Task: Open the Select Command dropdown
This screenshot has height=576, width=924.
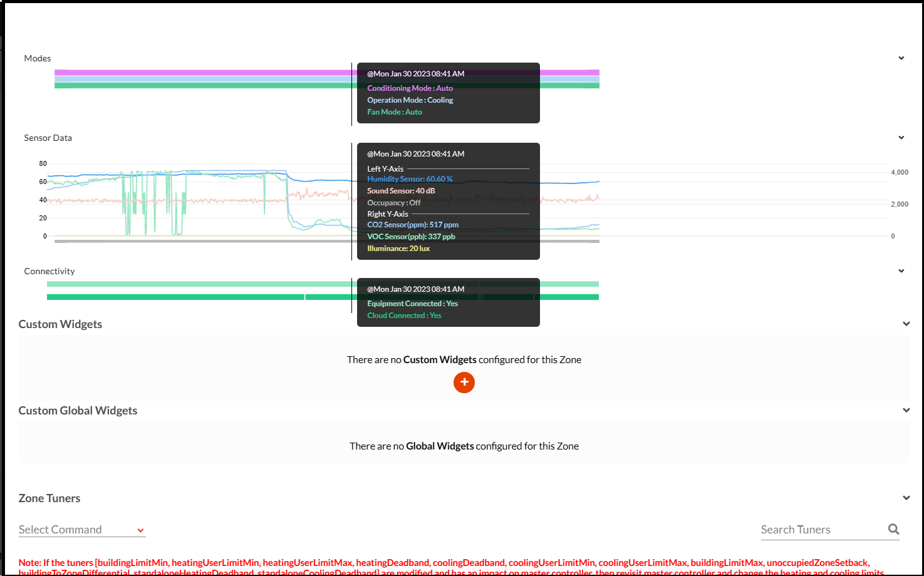Action: pyautogui.click(x=82, y=530)
